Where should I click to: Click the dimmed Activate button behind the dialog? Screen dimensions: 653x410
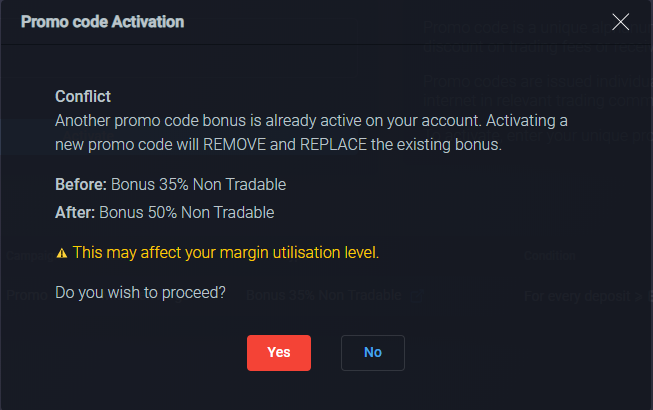pyautogui.click(x=88, y=136)
